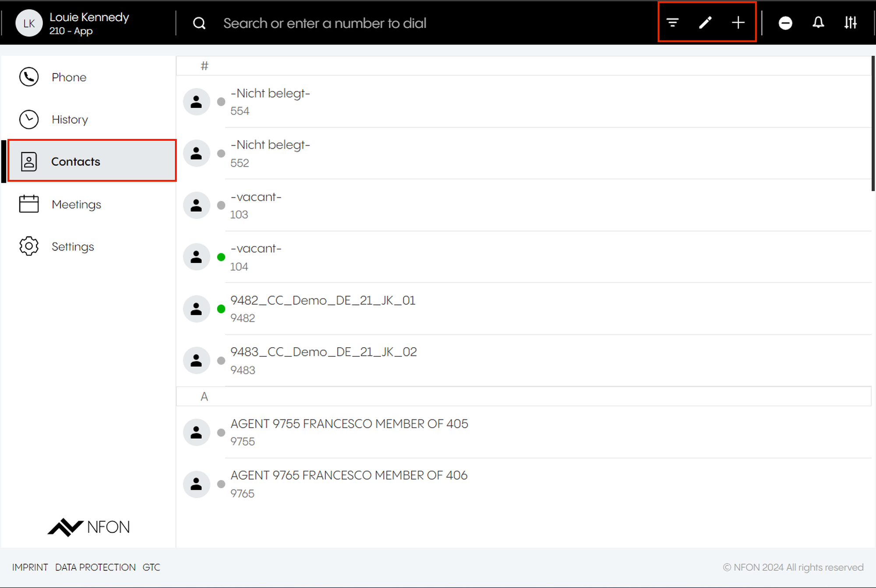The width and height of the screenshot is (876, 588).
Task: Click the contacts list vertical scrollbar
Action: (x=872, y=123)
